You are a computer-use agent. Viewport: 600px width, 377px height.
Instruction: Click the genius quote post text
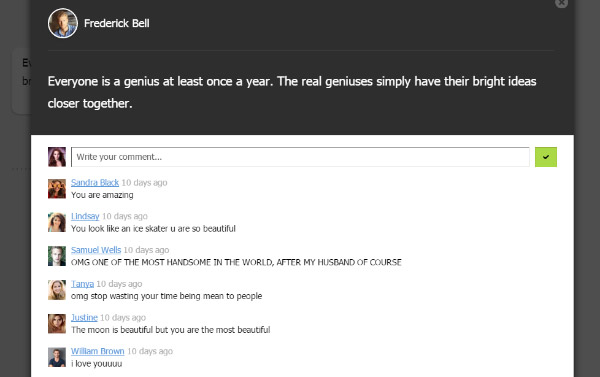(292, 92)
